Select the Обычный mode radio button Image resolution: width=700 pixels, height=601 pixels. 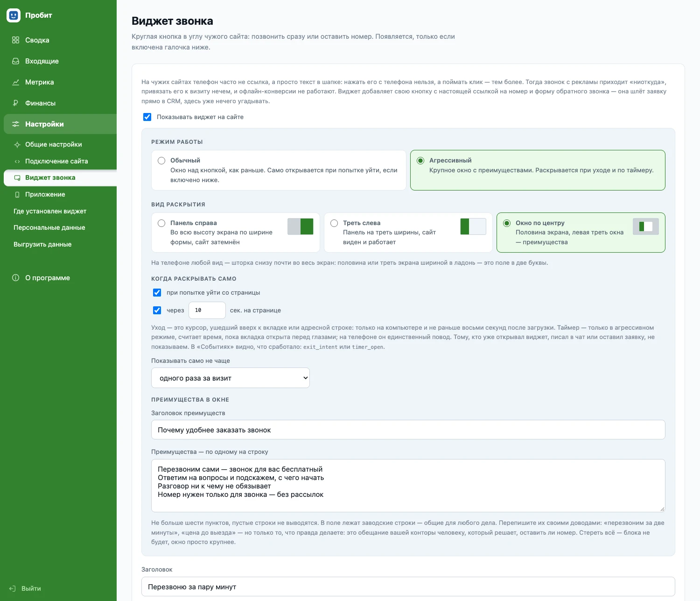[161, 161]
